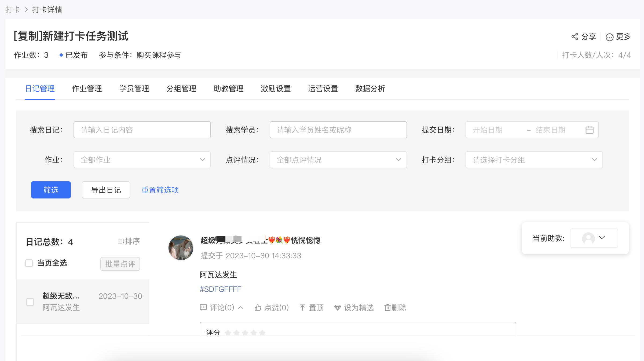Click the share icon beside 分享
Screen dimensions: 644x361
[575, 36]
